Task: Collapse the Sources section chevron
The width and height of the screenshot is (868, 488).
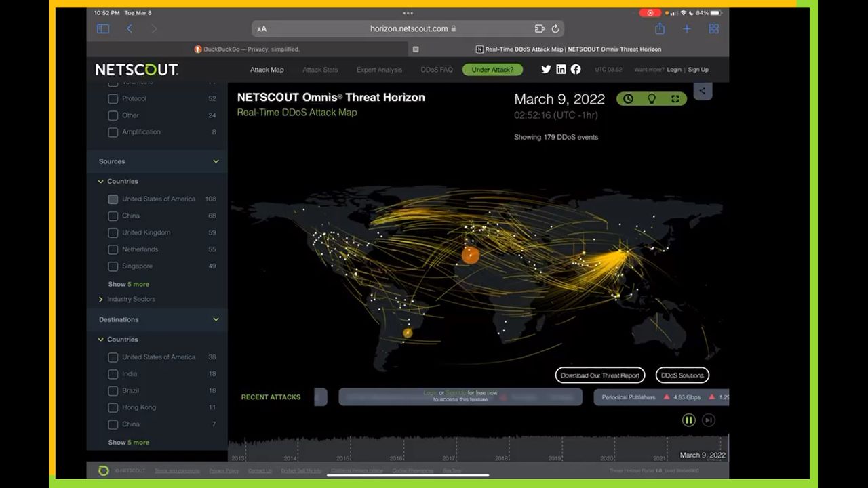Action: coord(216,161)
